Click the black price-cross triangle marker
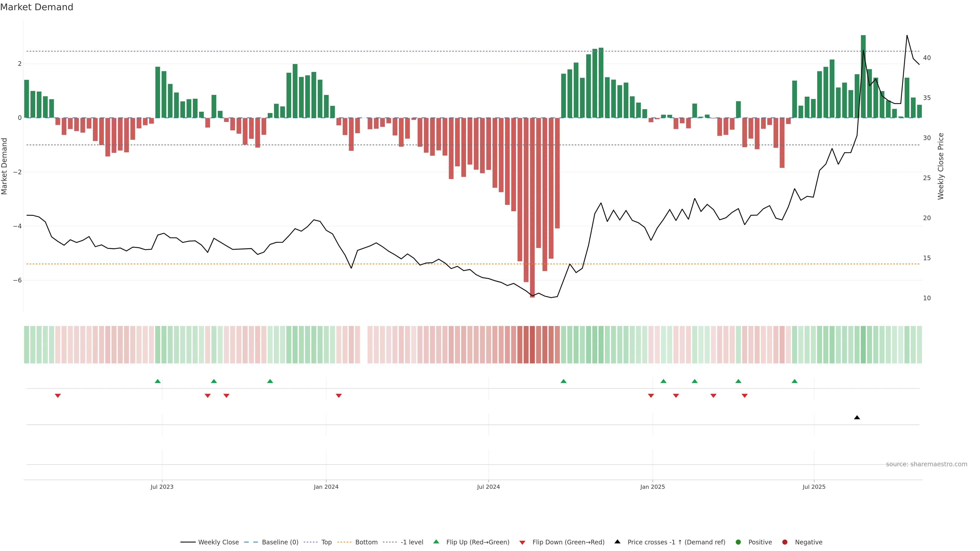The width and height of the screenshot is (980, 551). pos(857,418)
